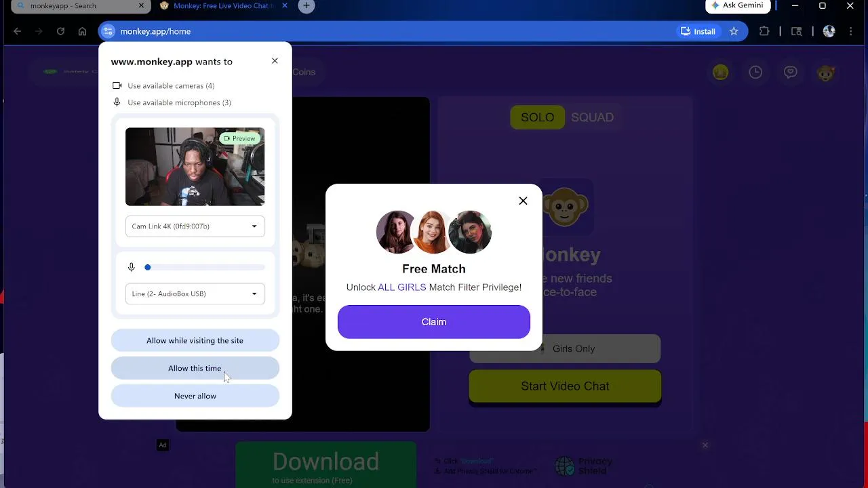Click the three girls avatars image
Viewport: 868px width, 488px height.
pos(434,232)
